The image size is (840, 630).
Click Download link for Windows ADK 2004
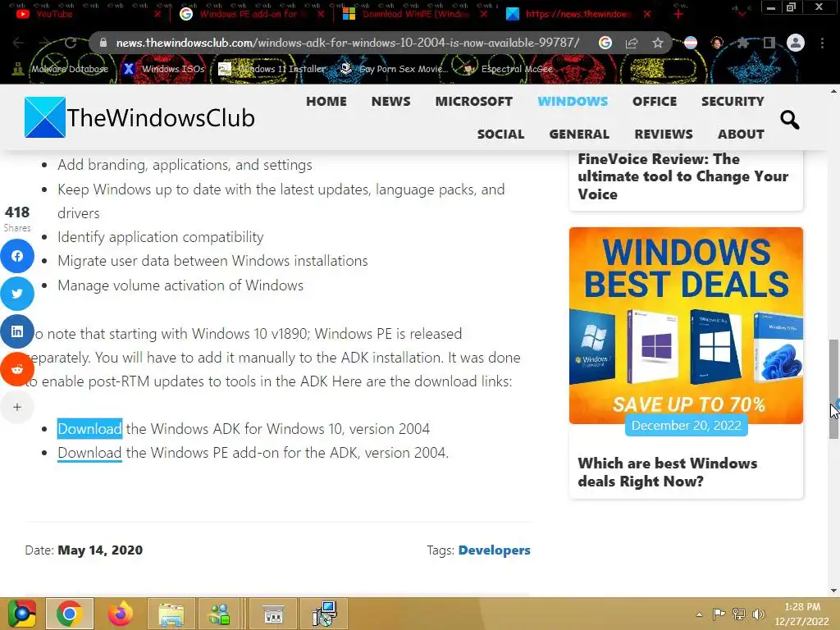click(89, 428)
